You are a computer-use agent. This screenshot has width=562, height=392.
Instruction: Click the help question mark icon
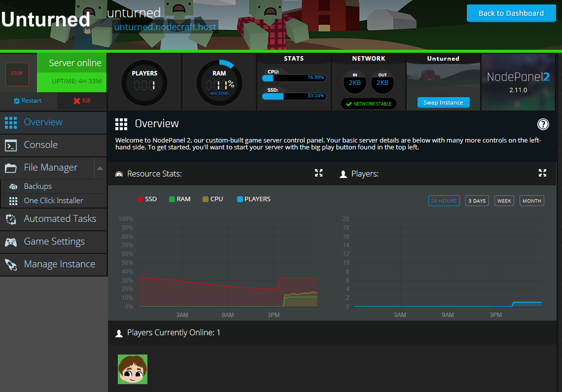click(x=543, y=124)
